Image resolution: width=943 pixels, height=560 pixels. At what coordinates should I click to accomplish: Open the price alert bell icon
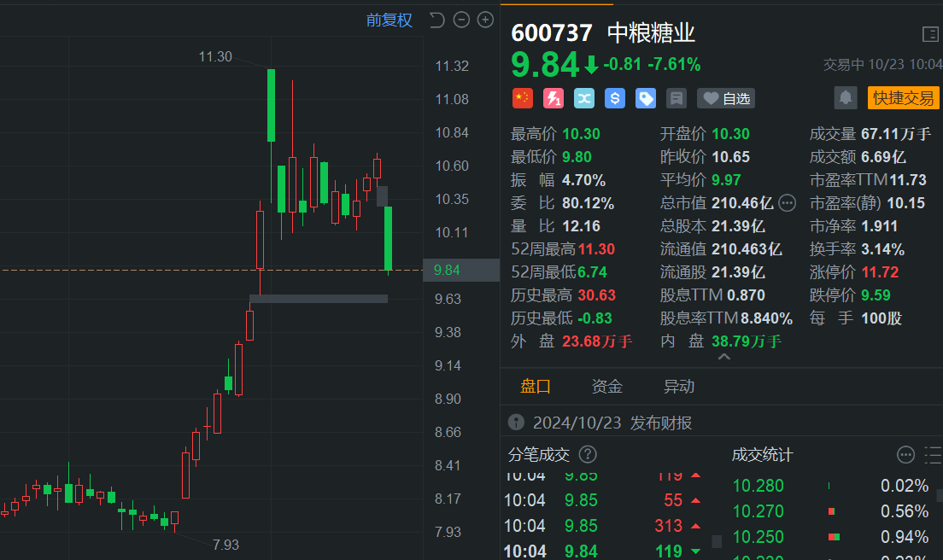click(x=845, y=98)
